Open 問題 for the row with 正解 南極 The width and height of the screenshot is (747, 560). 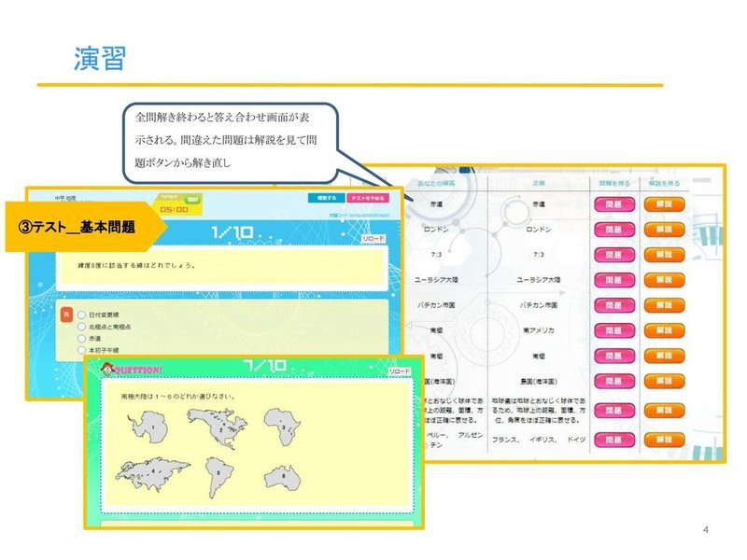tap(614, 357)
